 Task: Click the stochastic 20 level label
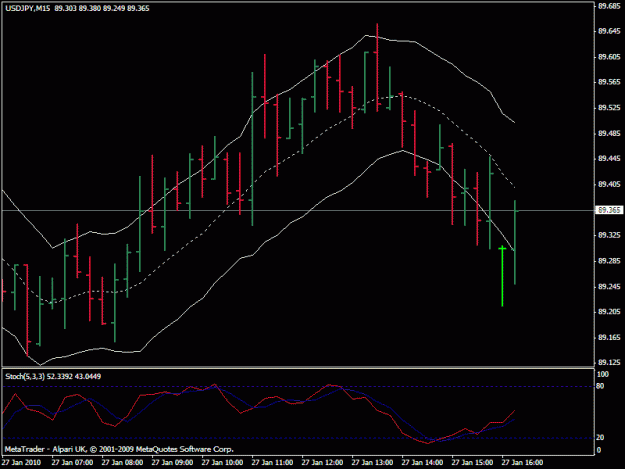[x=600, y=438]
